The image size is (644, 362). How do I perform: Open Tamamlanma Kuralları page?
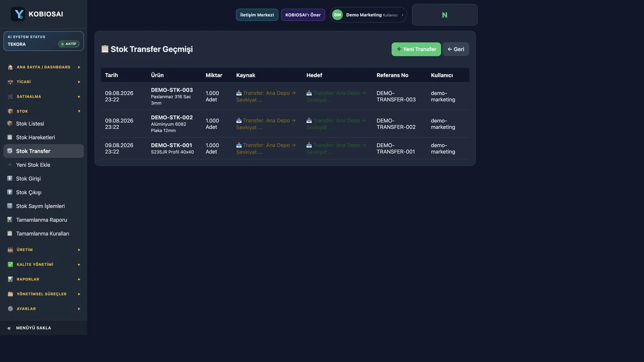(43, 233)
